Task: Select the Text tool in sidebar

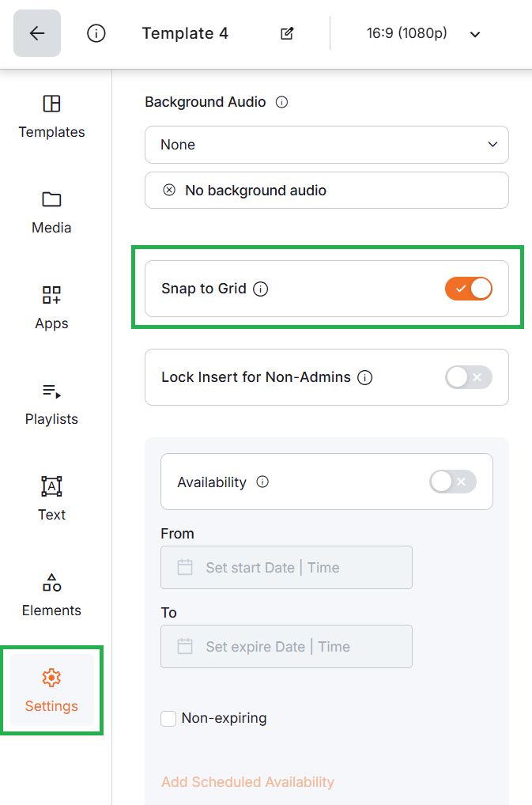Action: tap(51, 500)
